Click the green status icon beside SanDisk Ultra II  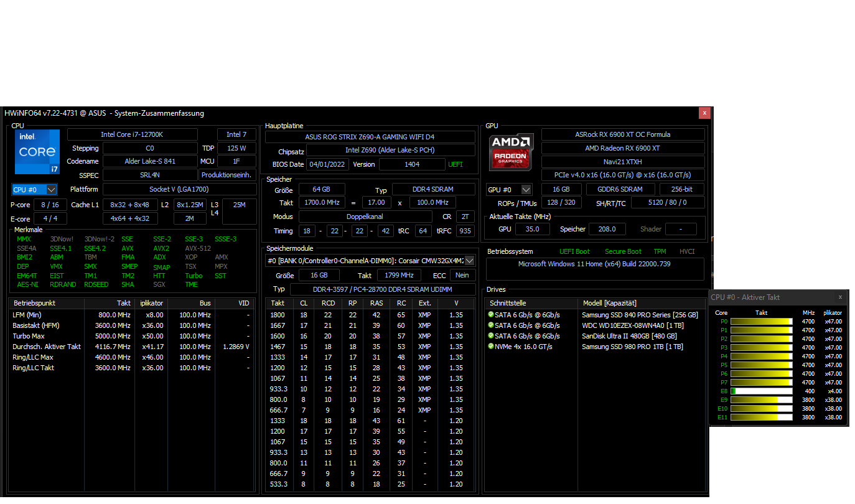click(x=491, y=336)
